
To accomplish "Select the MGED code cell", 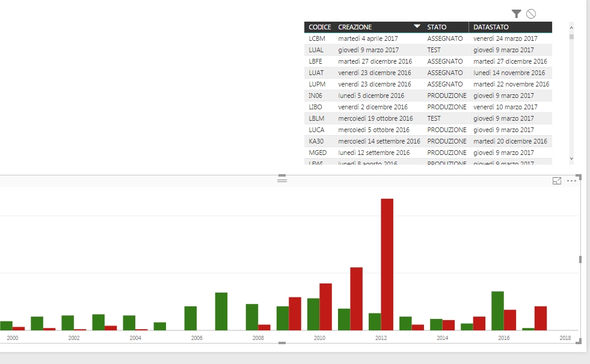I will 318,153.
